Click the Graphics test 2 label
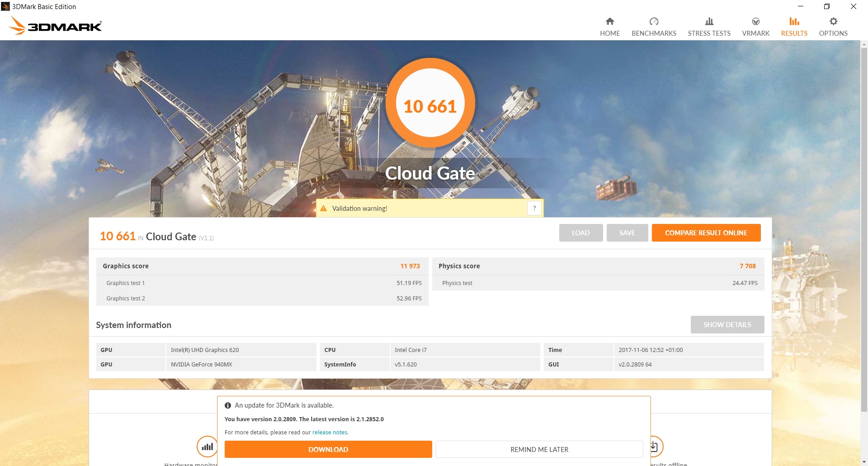 pos(126,299)
